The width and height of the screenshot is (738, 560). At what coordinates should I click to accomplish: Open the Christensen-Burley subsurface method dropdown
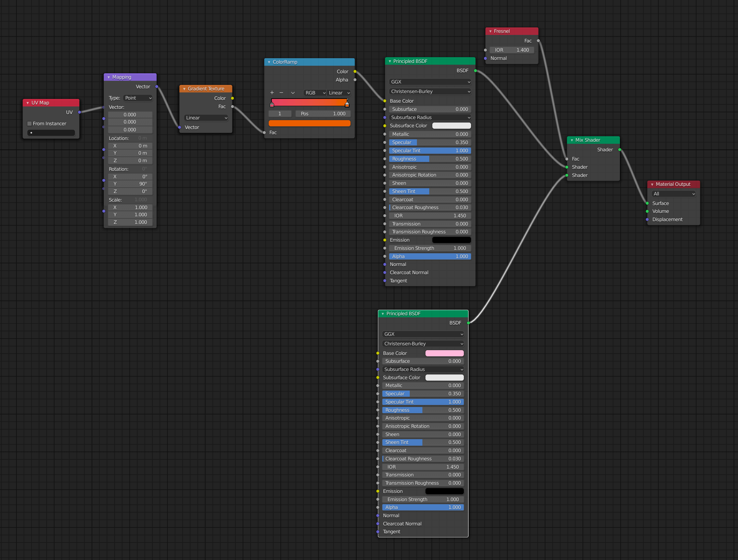[x=430, y=91]
